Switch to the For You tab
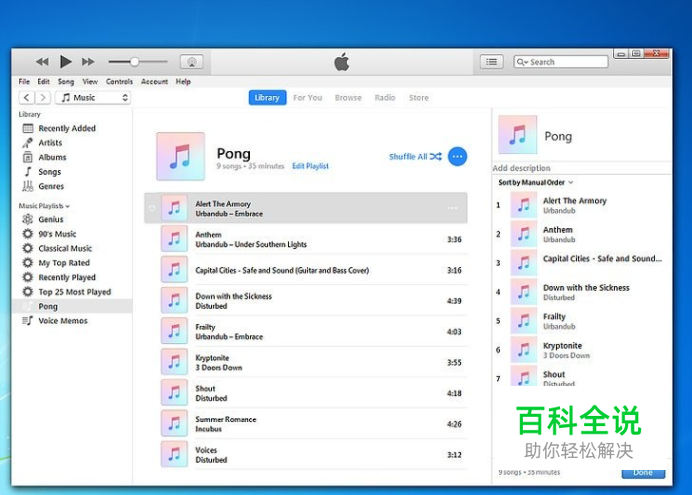692x495 pixels. pyautogui.click(x=308, y=98)
